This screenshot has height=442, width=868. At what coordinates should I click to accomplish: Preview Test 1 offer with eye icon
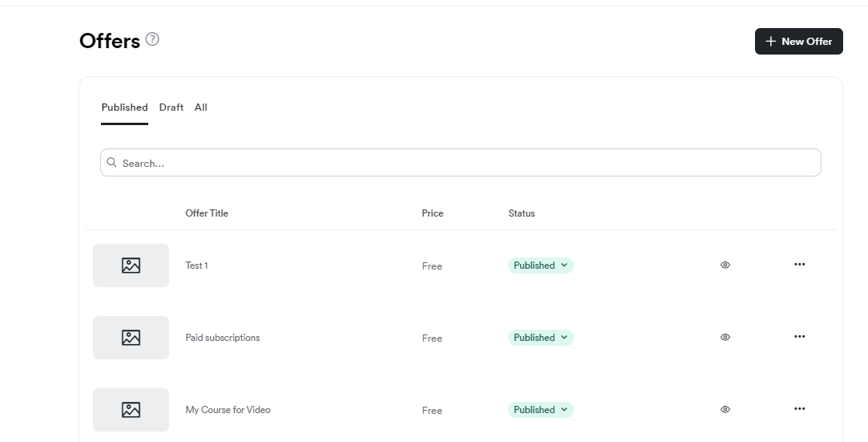tap(725, 266)
